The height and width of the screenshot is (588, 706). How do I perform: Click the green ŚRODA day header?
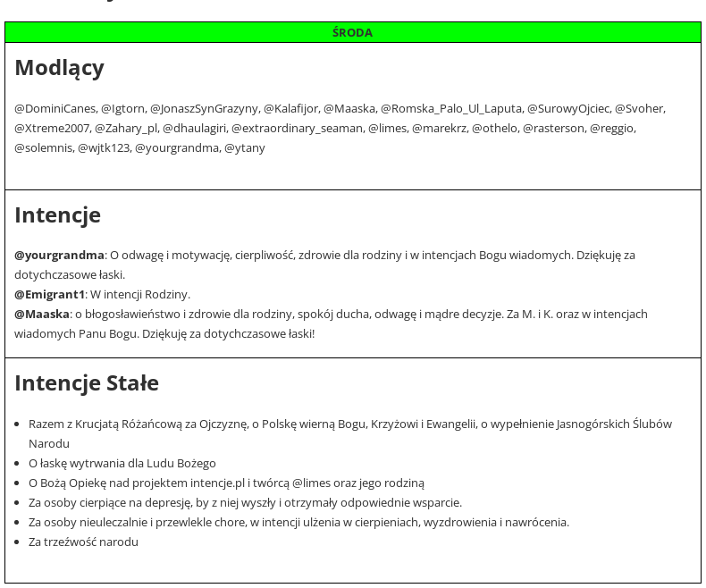pyautogui.click(x=352, y=32)
